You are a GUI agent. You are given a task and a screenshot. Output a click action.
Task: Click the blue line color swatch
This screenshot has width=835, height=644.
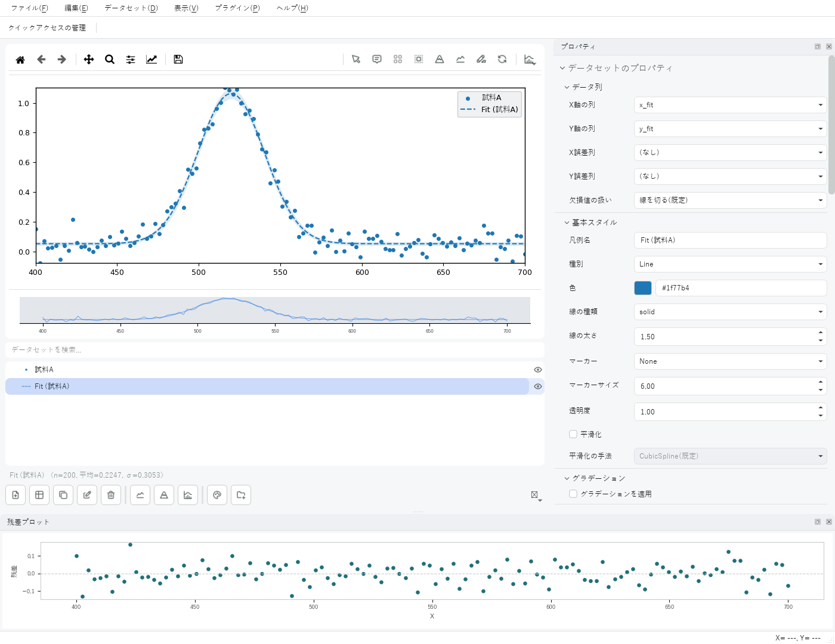point(643,288)
